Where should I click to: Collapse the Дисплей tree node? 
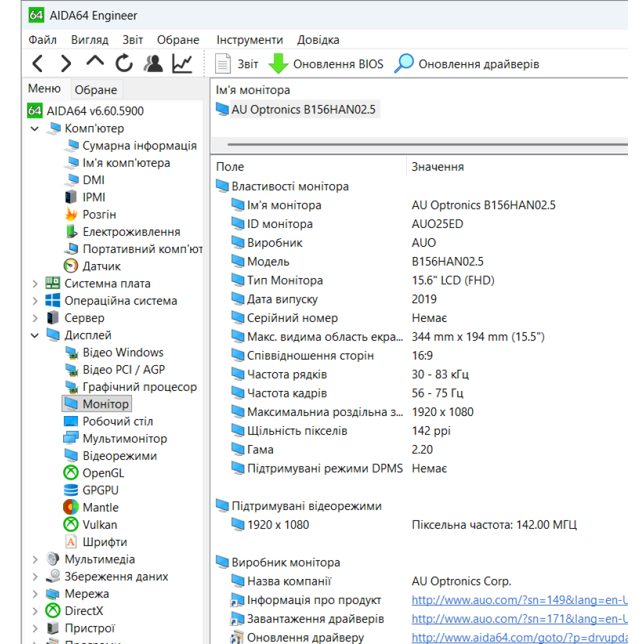pyautogui.click(x=35, y=336)
